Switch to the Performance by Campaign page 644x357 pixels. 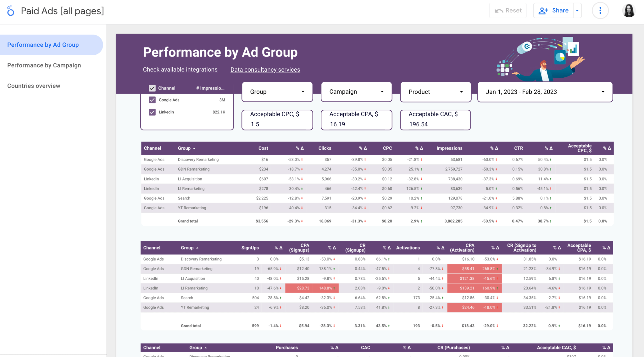pos(44,65)
